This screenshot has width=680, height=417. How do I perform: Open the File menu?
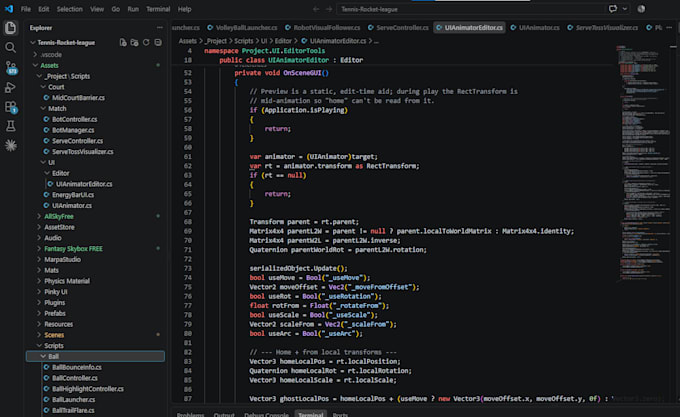pyautogui.click(x=26, y=9)
